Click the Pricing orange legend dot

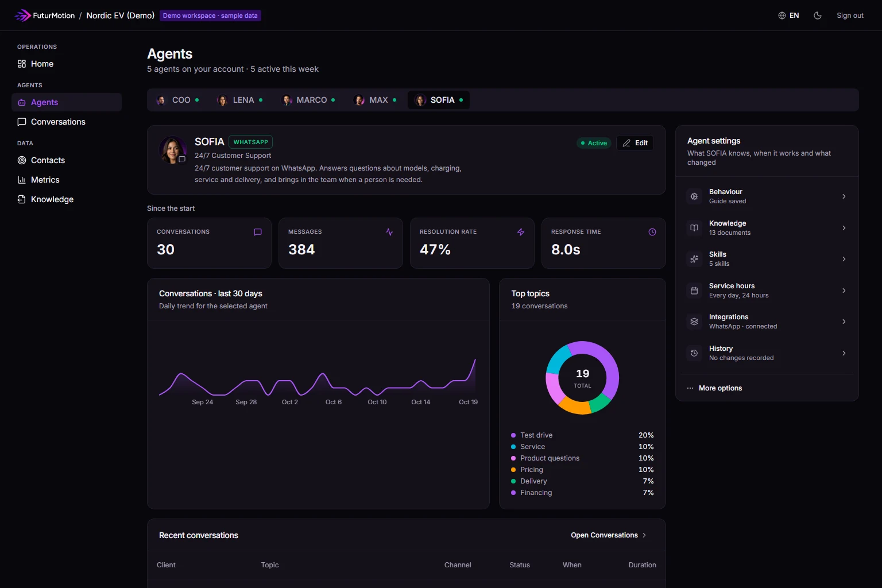coord(513,470)
